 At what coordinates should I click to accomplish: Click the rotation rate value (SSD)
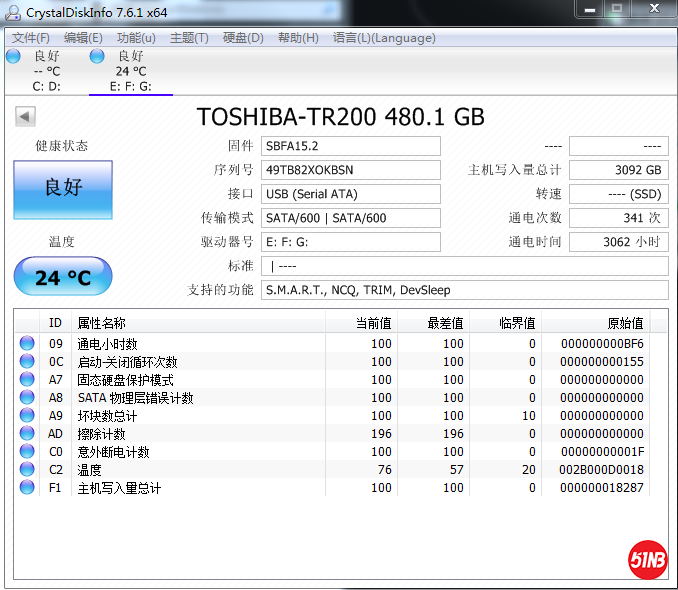click(619, 194)
